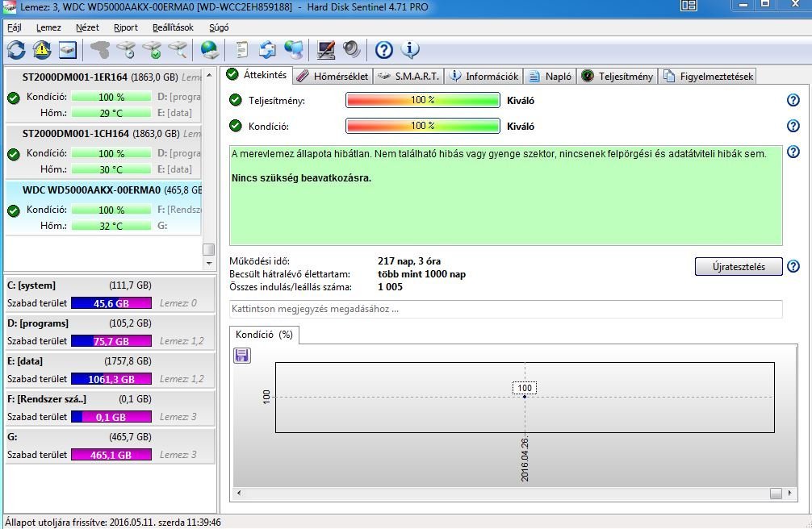Screen dimensions: 812x529
Task: Click the grey disk-in-hand toolbar icon
Action: coord(100,50)
